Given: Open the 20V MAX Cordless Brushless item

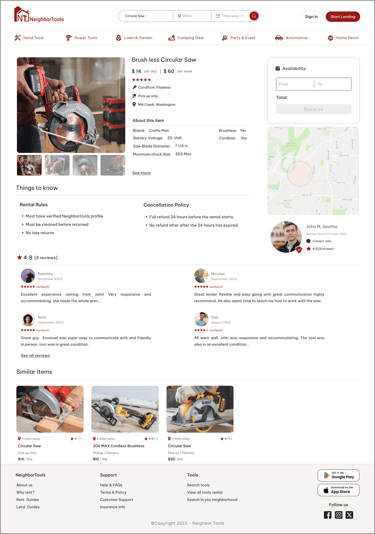Looking at the screenshot, I should pos(119,446).
